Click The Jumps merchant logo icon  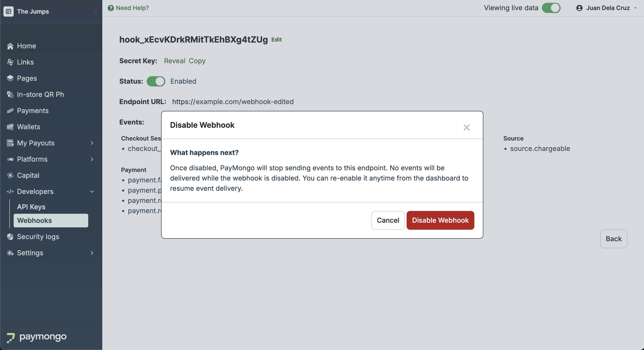coord(9,11)
